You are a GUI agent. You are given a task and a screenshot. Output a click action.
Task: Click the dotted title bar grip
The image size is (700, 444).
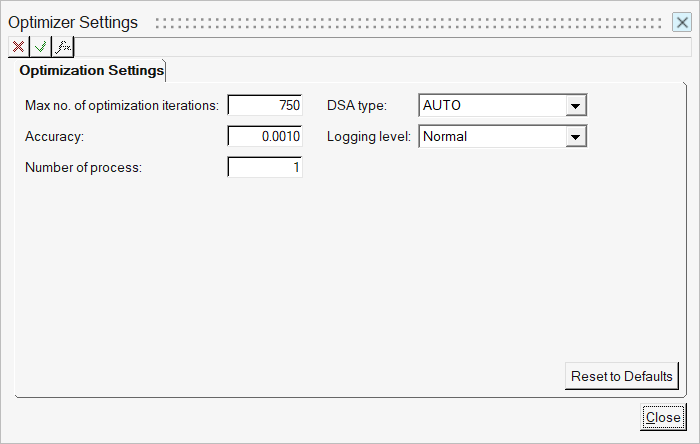point(410,23)
